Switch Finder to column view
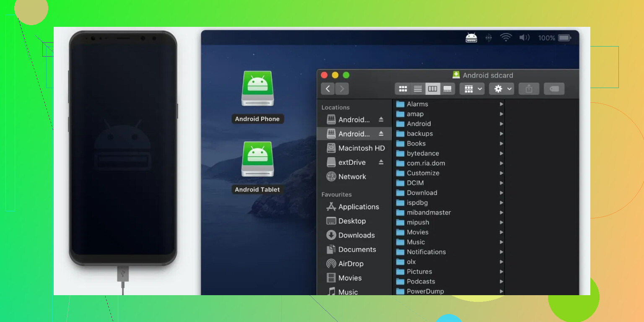Viewport: 644px width, 322px height. pyautogui.click(x=433, y=88)
